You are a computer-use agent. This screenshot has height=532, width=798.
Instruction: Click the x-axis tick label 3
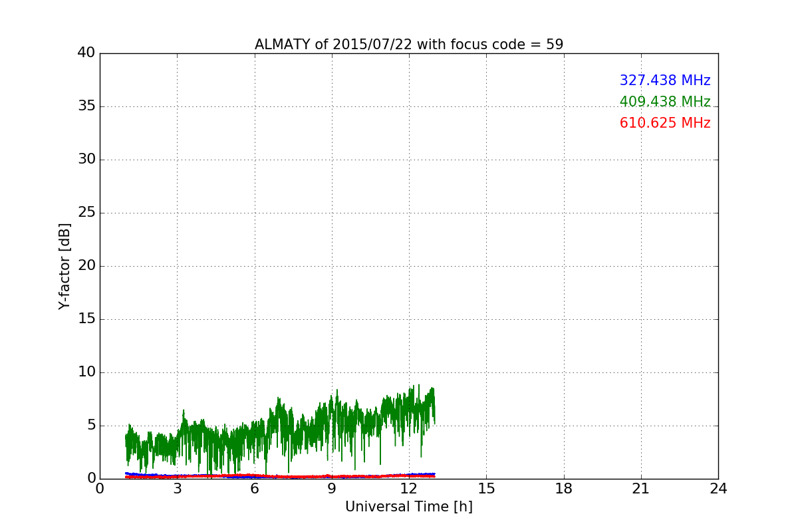click(x=177, y=489)
